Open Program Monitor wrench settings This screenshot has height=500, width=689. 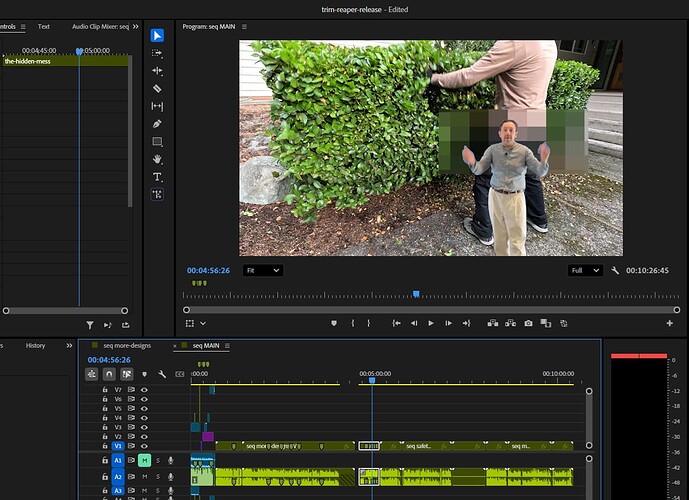(615, 270)
